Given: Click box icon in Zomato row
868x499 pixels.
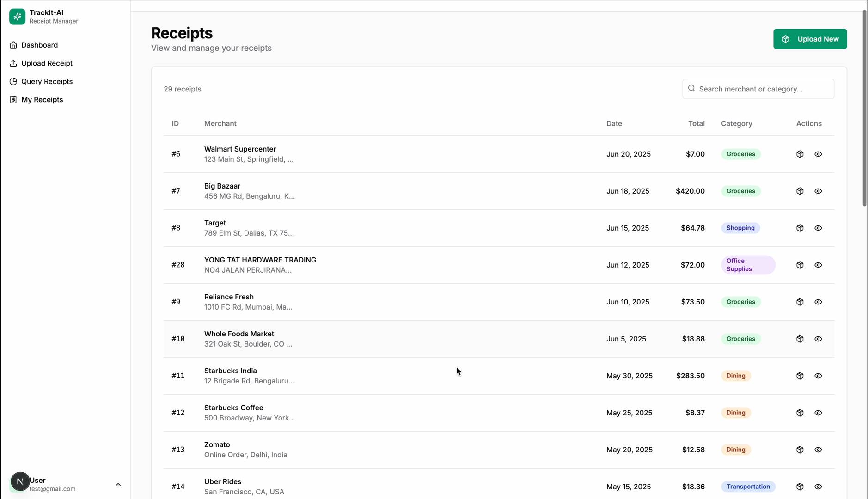Looking at the screenshot, I should (x=800, y=450).
